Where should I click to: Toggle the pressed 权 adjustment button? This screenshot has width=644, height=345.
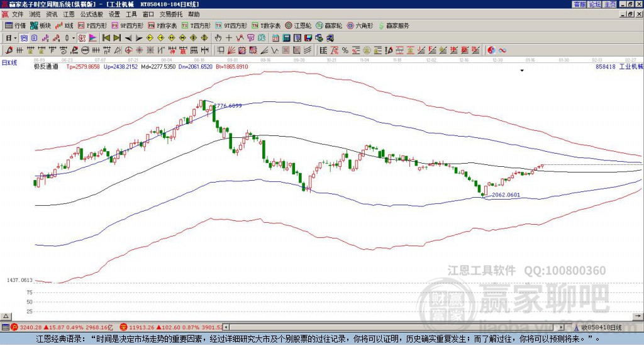click(x=82, y=38)
